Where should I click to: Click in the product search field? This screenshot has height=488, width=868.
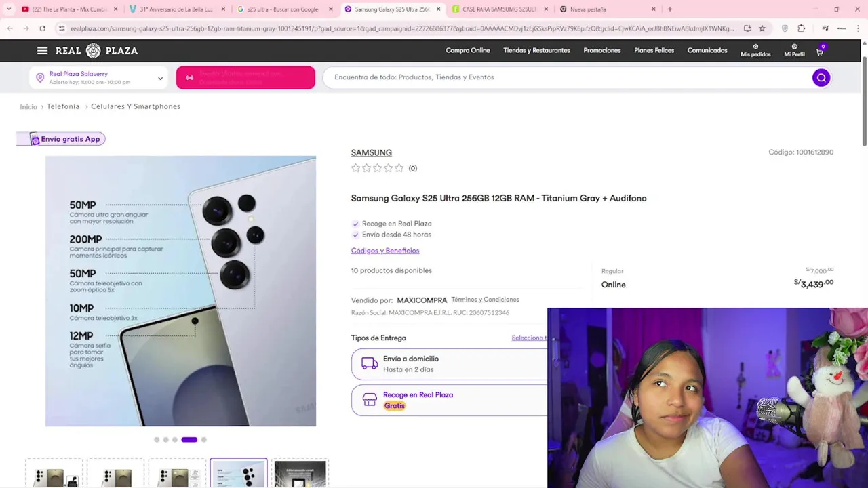(x=566, y=78)
